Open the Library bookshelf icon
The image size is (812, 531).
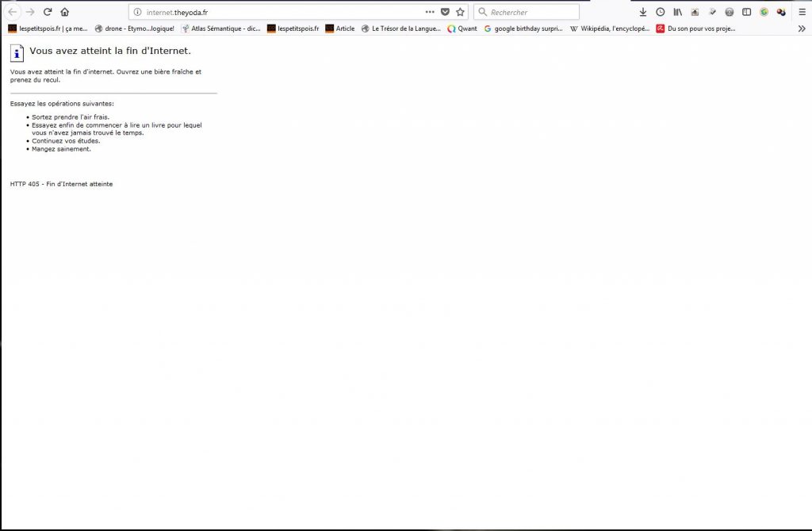(x=678, y=12)
